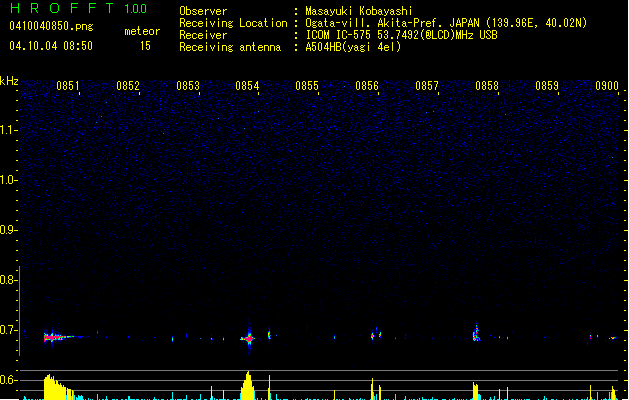Click the 0.7 kHz frequency label
This screenshot has height=400, width=629.
(9, 329)
